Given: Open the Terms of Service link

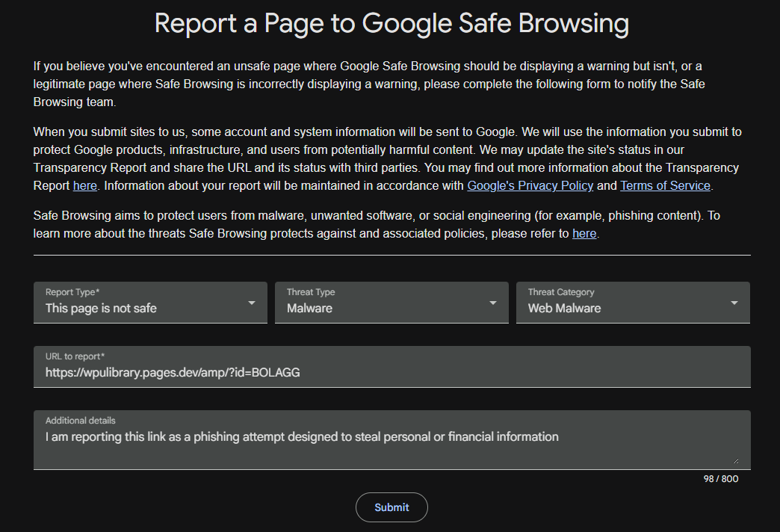Looking at the screenshot, I should pyautogui.click(x=665, y=185).
